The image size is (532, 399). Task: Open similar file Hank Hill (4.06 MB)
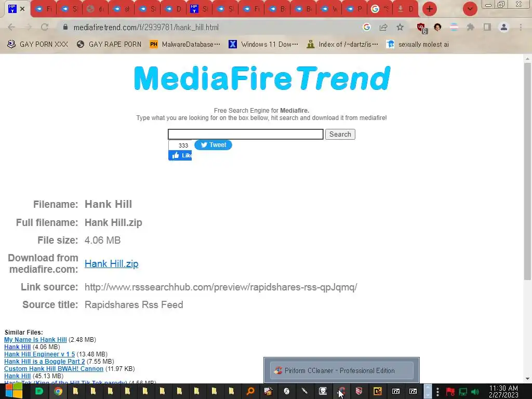tap(17, 347)
